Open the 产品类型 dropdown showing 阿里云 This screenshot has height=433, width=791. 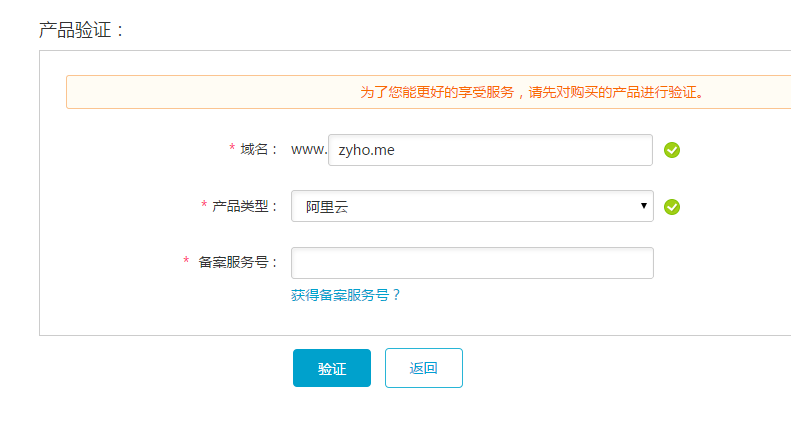point(472,206)
